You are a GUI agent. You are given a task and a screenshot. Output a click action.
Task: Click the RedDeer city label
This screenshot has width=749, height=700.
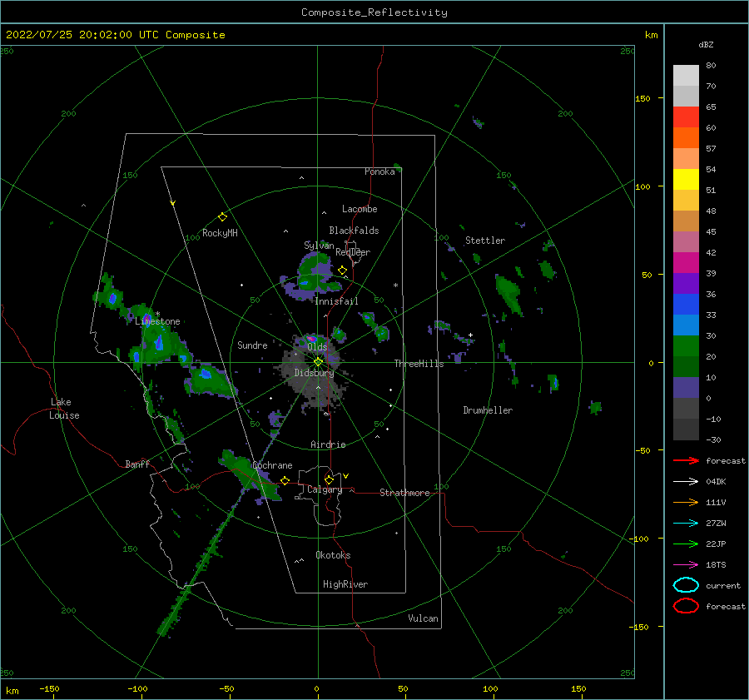point(353,252)
